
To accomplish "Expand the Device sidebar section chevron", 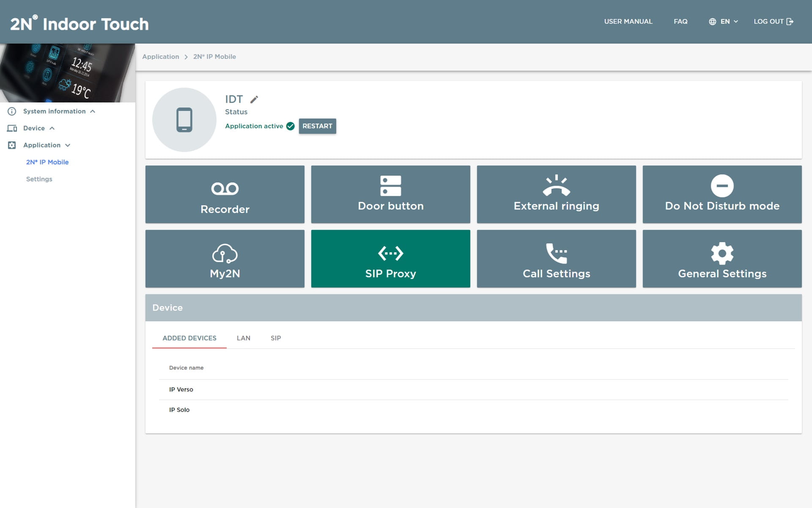I will 52,128.
